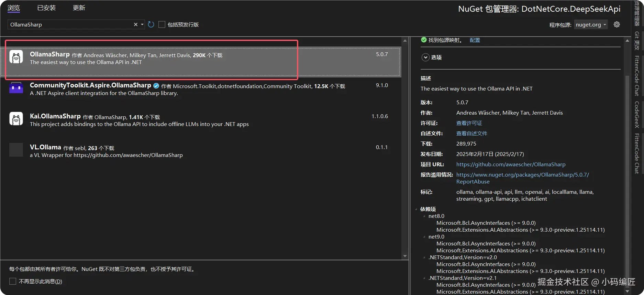Open github.com/awaescher/OllamaSharp project URL

click(511, 165)
